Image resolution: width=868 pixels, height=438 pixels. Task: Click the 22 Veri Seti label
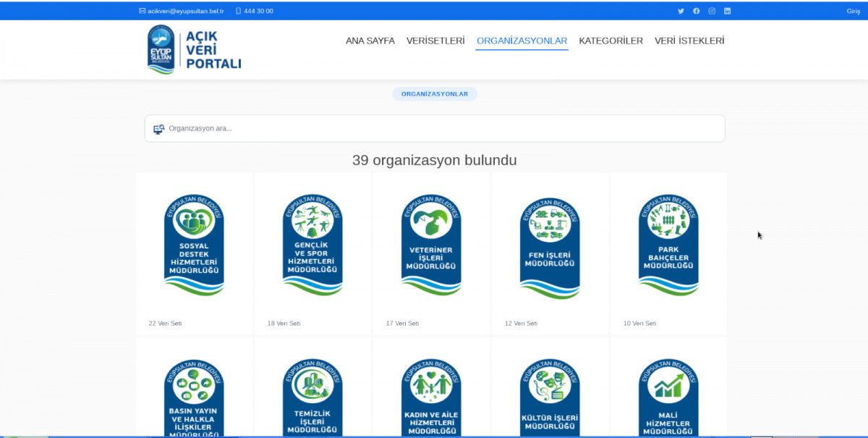click(165, 324)
